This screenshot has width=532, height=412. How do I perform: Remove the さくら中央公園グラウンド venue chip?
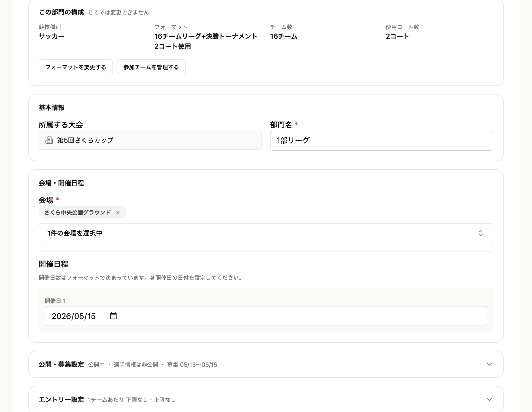(118, 213)
